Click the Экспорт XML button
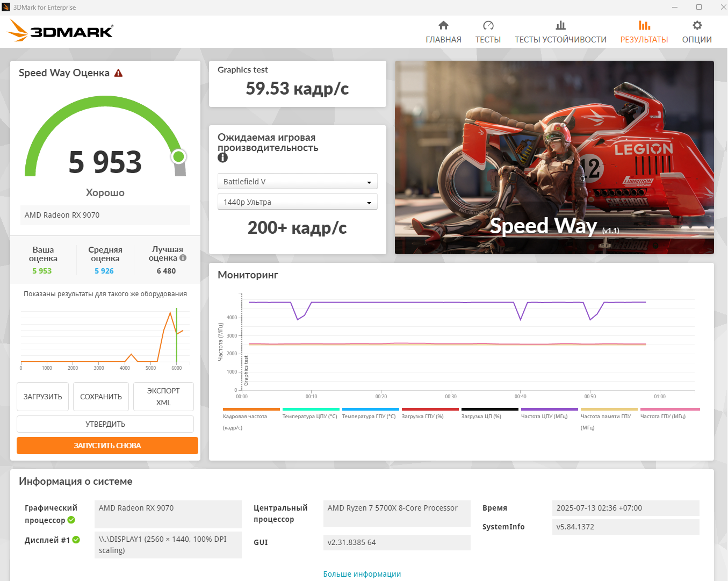Viewport: 728px width, 581px height. pyautogui.click(x=163, y=397)
